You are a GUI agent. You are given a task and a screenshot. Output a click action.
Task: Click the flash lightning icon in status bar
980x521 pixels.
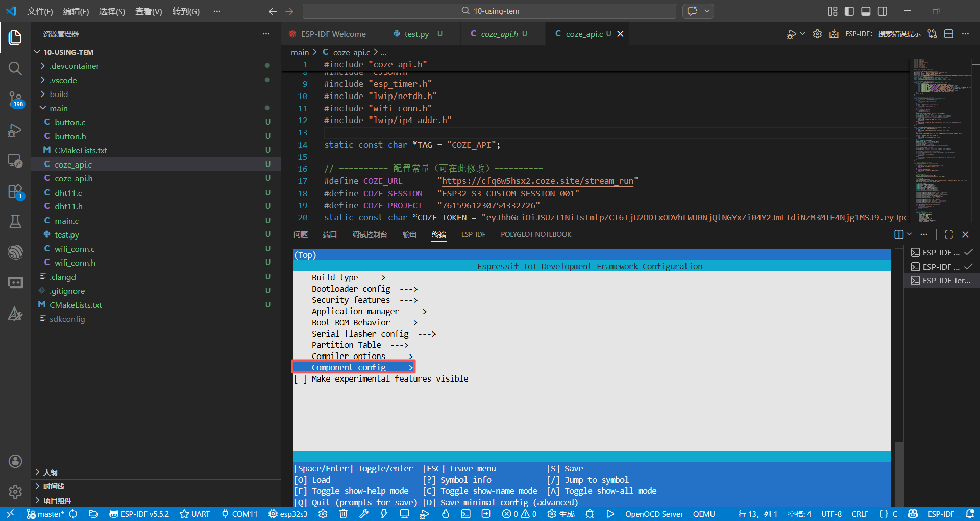[x=384, y=514]
